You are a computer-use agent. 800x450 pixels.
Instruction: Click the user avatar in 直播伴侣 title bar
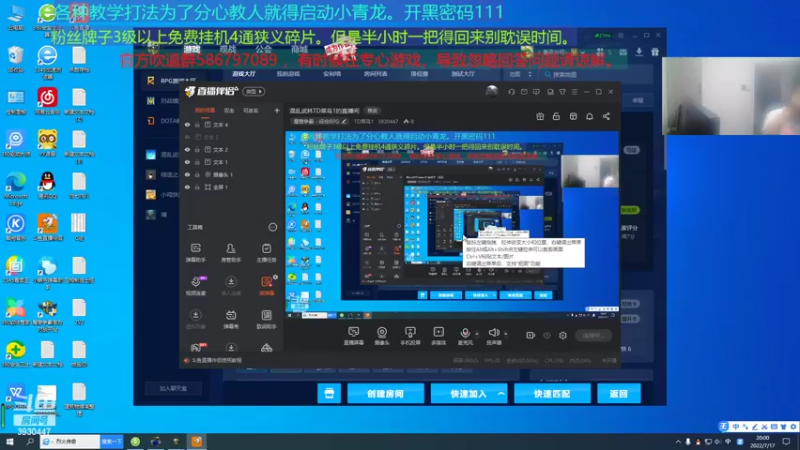pos(492,91)
